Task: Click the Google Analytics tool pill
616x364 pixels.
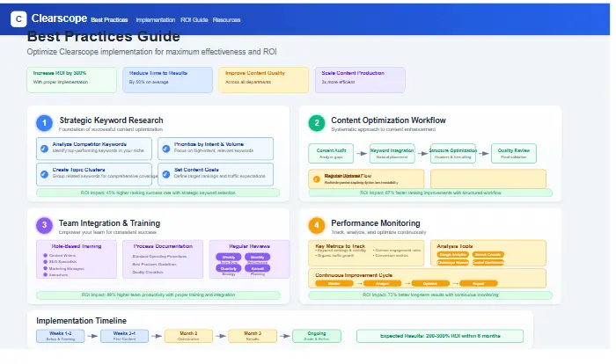Action: [453, 254]
